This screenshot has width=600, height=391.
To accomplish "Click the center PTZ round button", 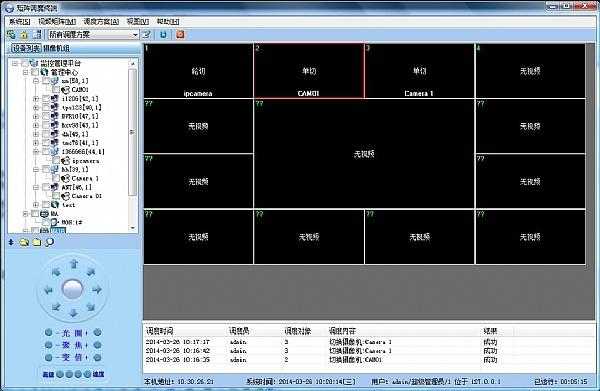I will [72, 289].
